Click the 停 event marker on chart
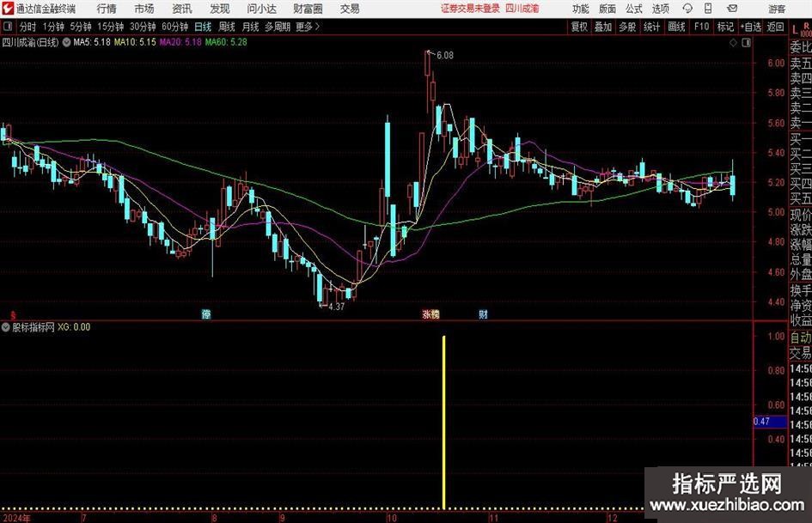The image size is (812, 523). (206, 314)
